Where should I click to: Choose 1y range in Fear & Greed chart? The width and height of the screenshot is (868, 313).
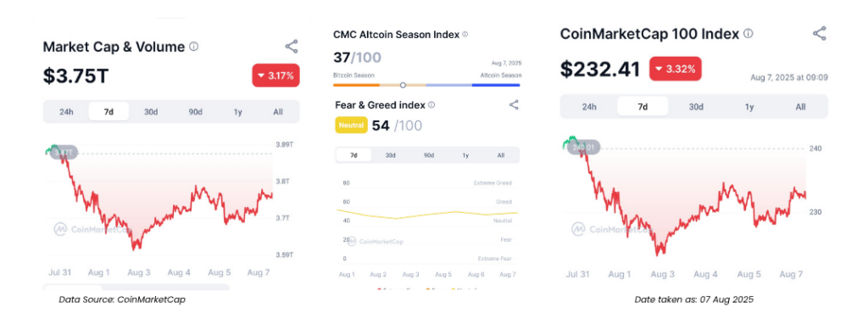[x=465, y=155]
